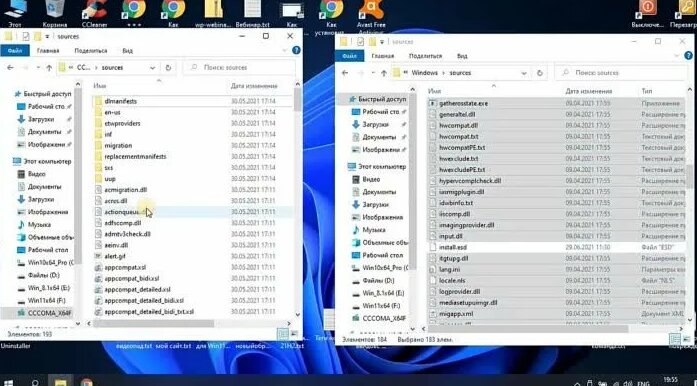697x386 pixels.
Task: Refresh the right window's address bar
Action: point(540,72)
